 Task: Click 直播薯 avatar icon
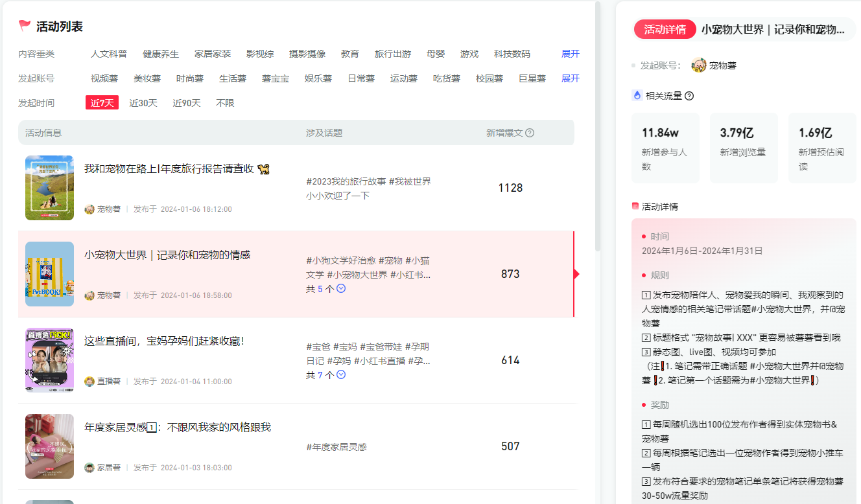(89, 382)
